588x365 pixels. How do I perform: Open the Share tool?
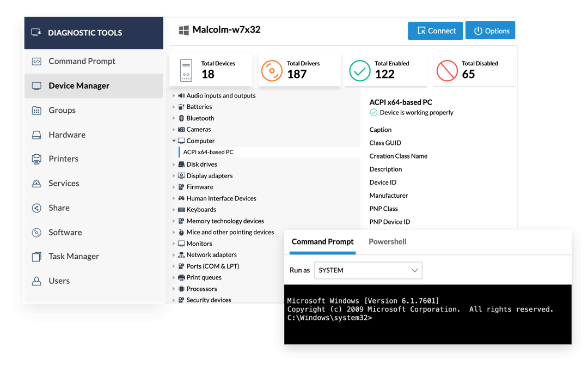(36, 208)
